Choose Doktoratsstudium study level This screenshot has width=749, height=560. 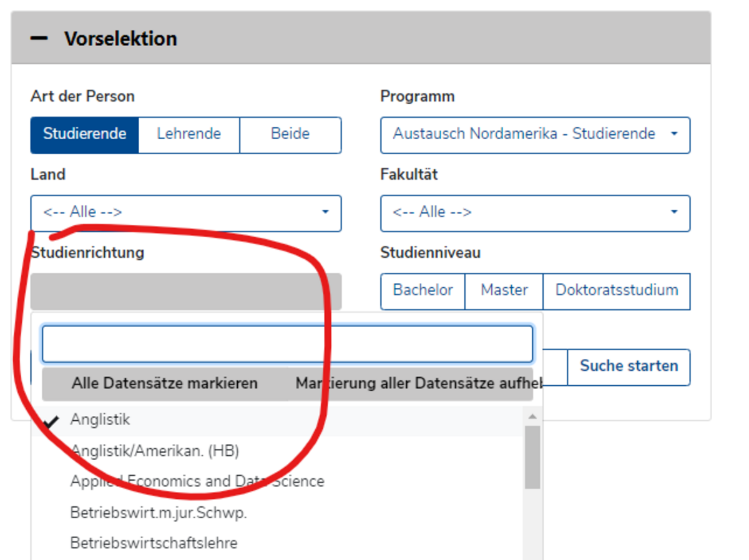616,290
